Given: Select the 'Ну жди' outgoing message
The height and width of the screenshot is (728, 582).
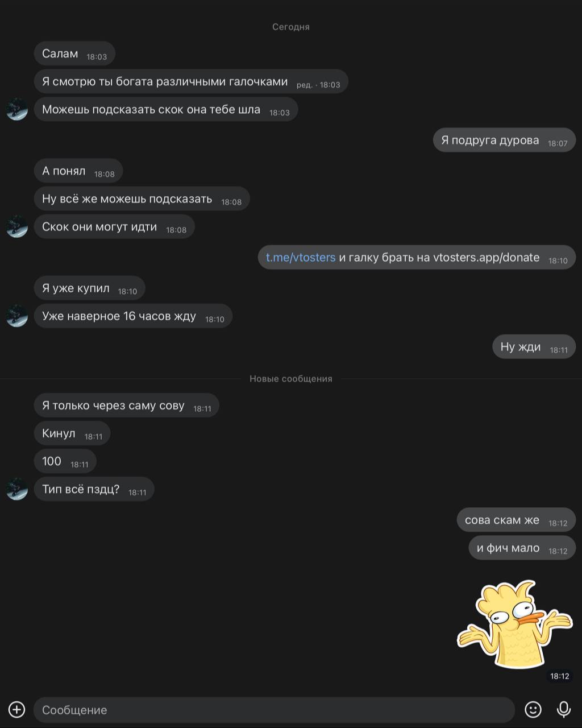Looking at the screenshot, I should point(534,346).
